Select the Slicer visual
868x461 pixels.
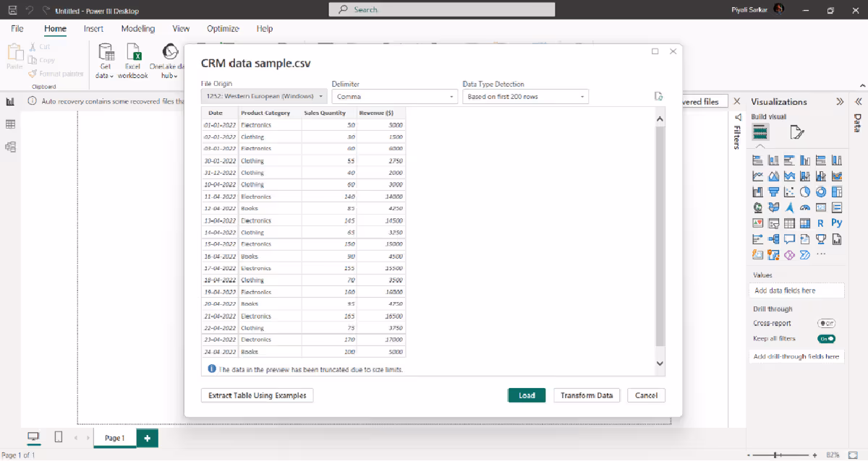[773, 224]
